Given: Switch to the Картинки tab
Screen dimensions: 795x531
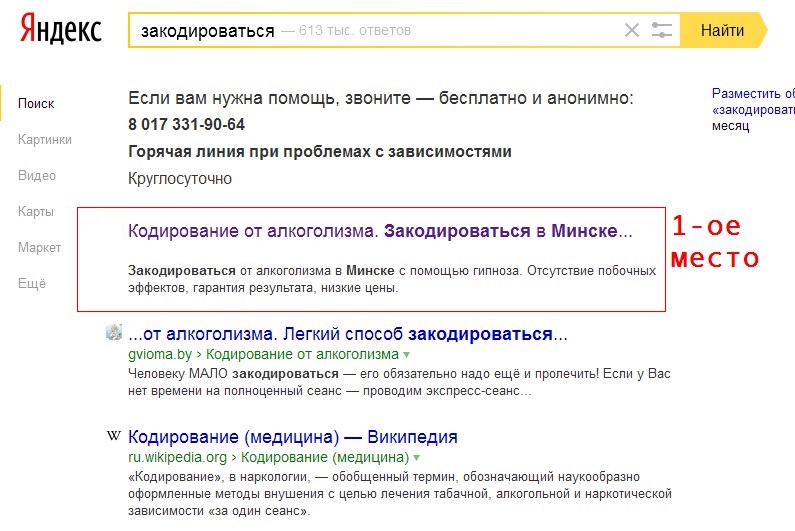Looking at the screenshot, I should point(45,140).
